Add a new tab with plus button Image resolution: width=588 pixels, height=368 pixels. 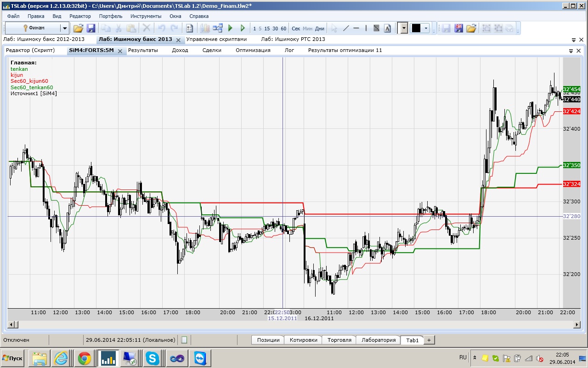429,340
